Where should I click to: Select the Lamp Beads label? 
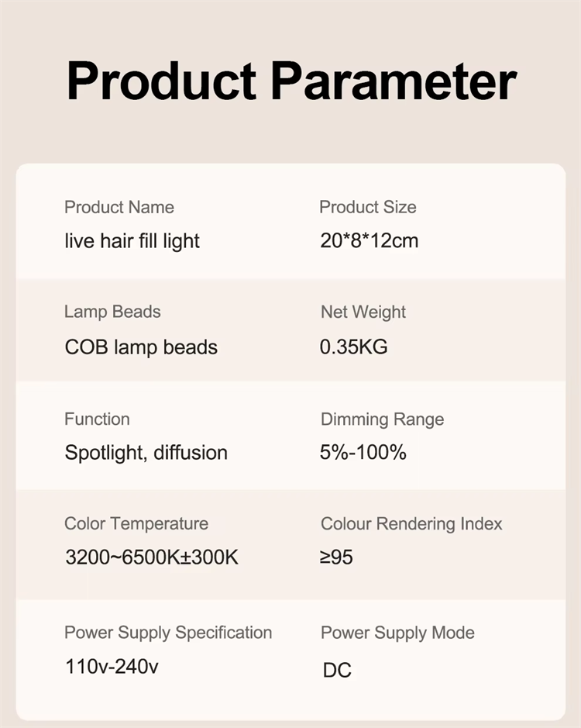112,312
